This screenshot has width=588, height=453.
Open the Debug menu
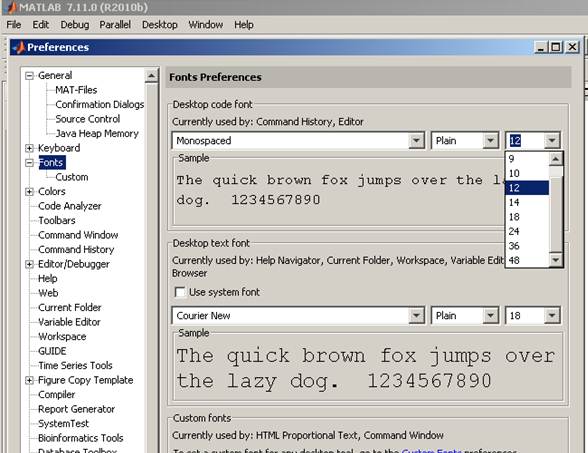75,25
